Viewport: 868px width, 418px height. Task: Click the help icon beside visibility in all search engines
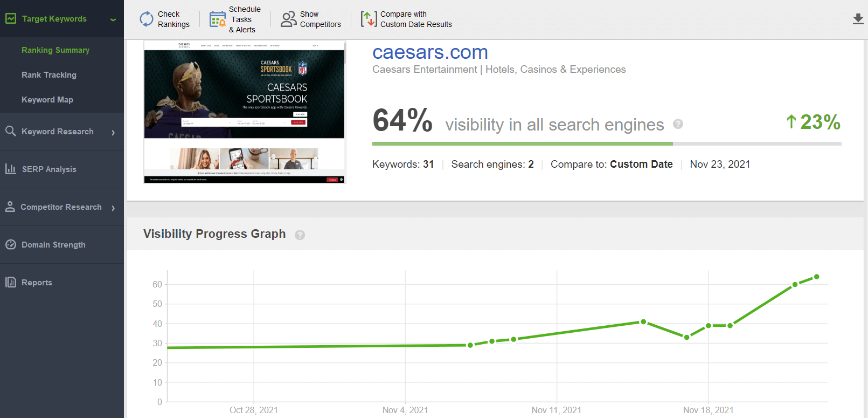[678, 124]
